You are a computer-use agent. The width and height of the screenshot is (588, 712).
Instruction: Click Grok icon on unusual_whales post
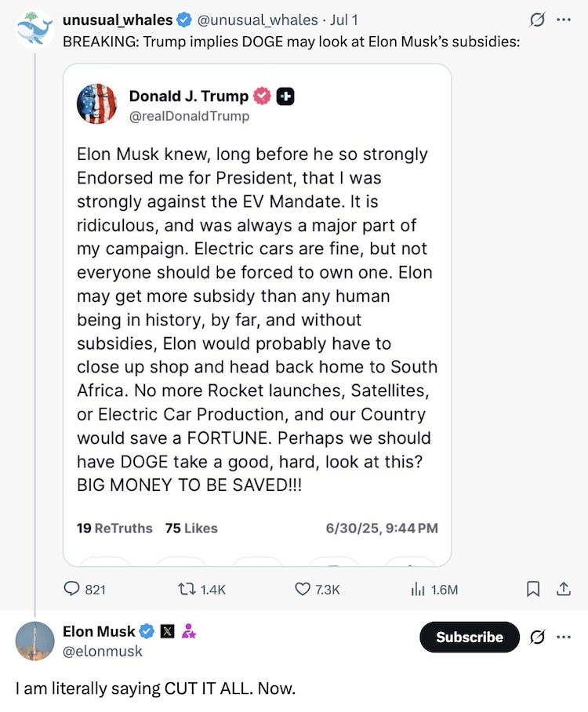538,20
